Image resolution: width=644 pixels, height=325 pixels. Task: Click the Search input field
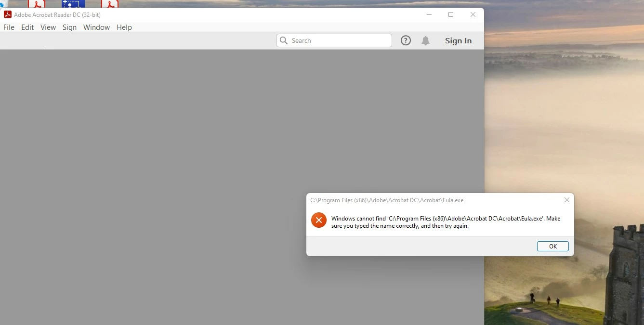(334, 40)
